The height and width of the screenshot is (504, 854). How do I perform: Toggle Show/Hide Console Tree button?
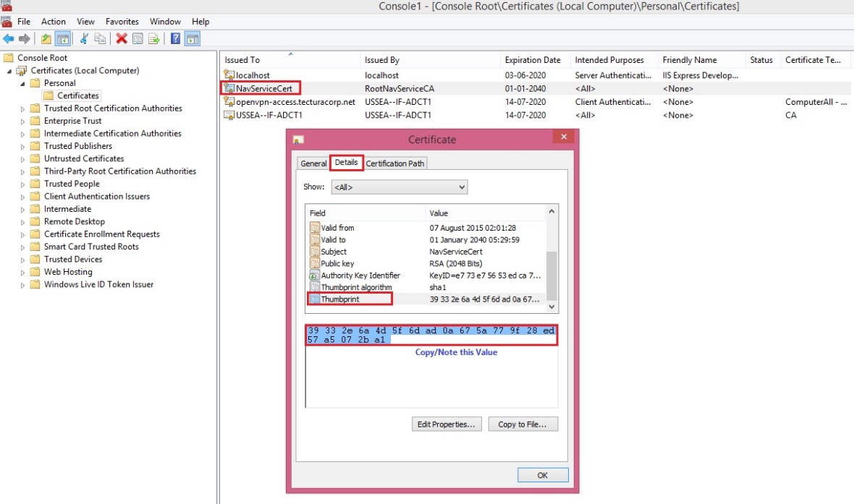click(x=63, y=39)
